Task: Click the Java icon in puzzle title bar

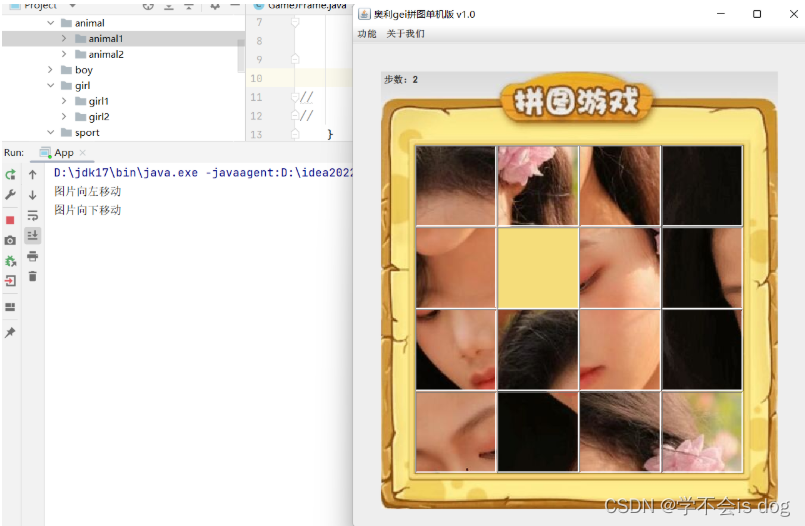Action: [x=364, y=14]
